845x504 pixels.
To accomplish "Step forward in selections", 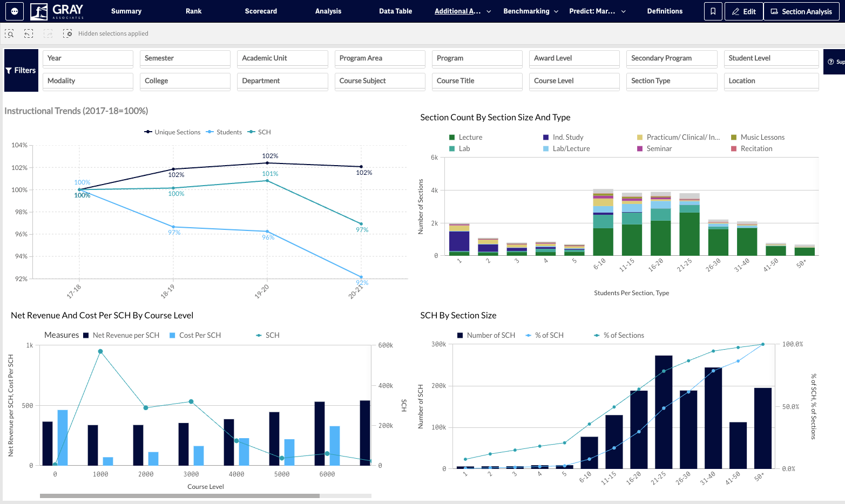I will tap(48, 33).
